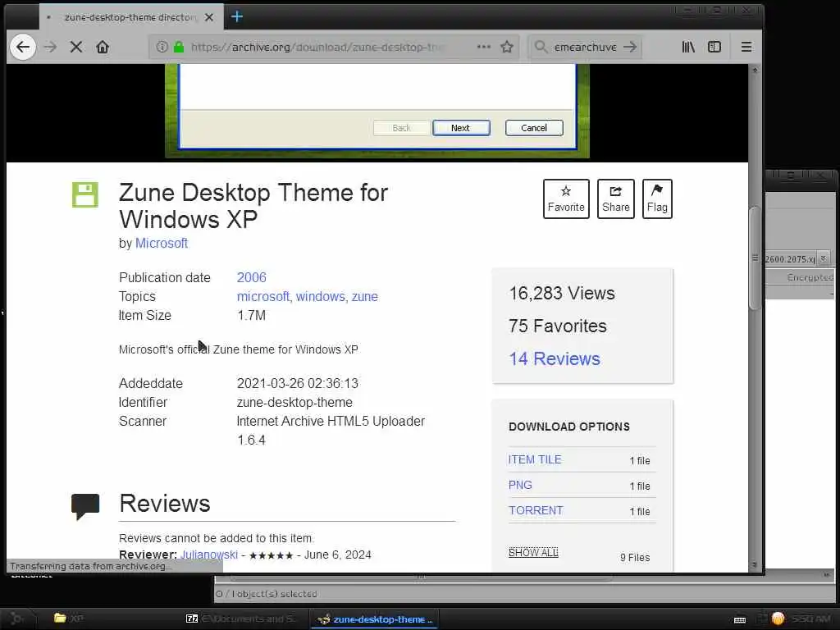Image resolution: width=840 pixels, height=630 pixels.
Task: Click the search magnifier icon
Action: (x=541, y=47)
